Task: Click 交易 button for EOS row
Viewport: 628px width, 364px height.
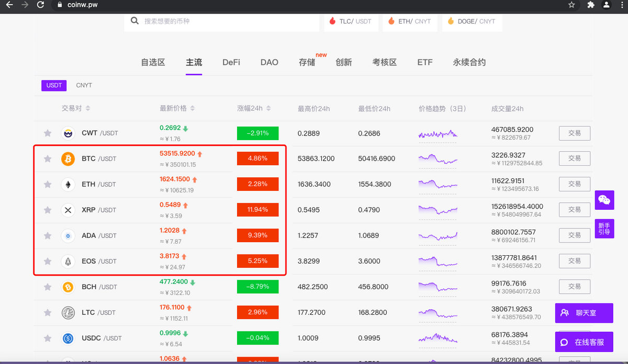Action: coord(575,261)
